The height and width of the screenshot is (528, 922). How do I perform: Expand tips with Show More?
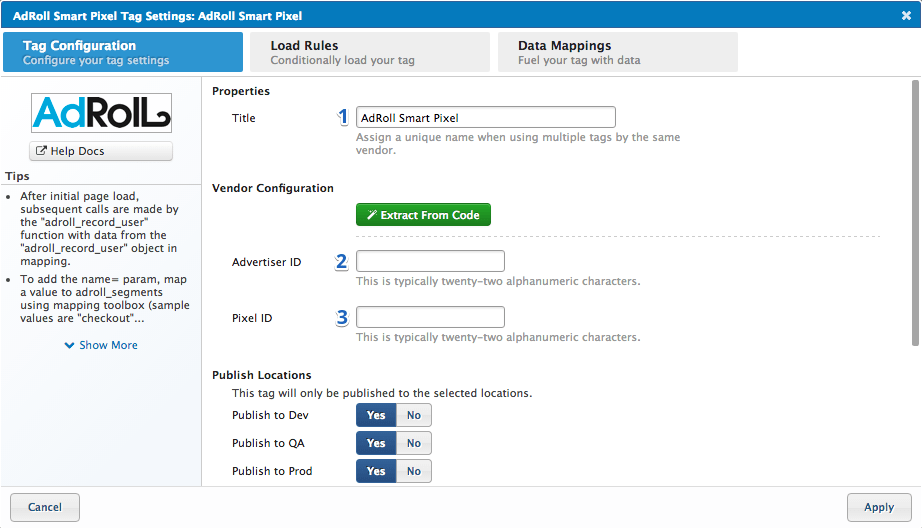[x=101, y=345]
